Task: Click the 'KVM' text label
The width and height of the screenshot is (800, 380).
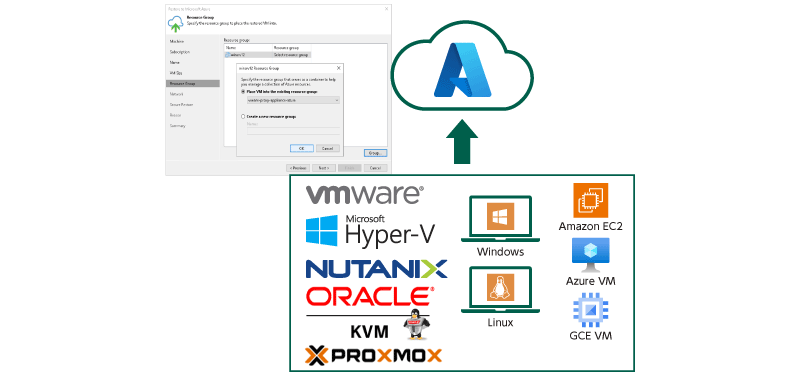Action: [x=369, y=332]
